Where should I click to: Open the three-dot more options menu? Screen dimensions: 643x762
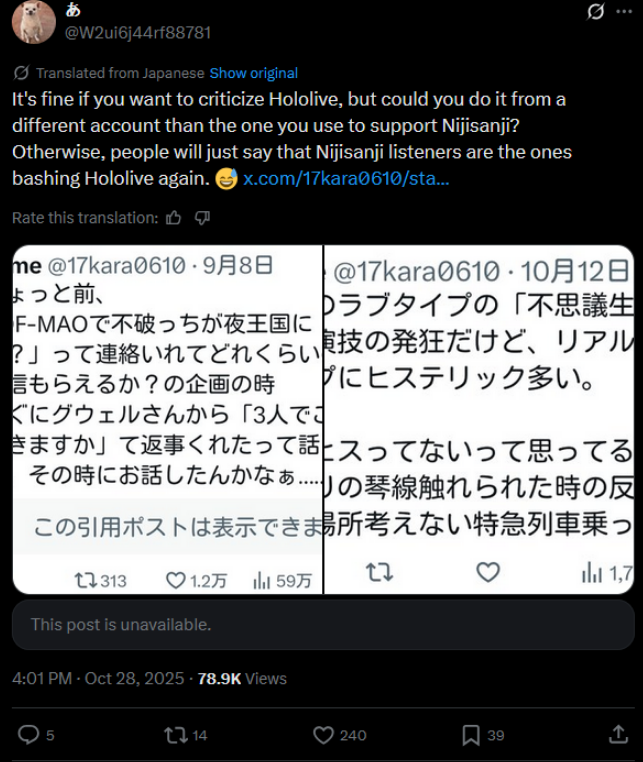coord(624,12)
